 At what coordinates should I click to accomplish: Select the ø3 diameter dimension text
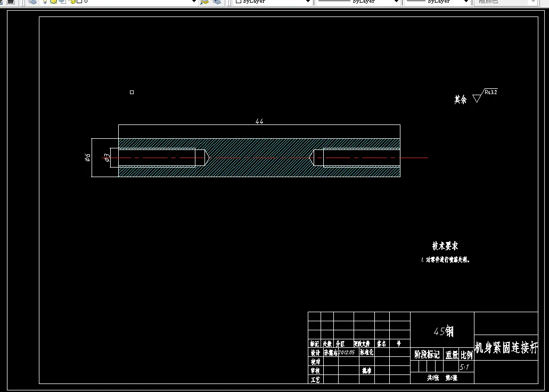click(107, 157)
